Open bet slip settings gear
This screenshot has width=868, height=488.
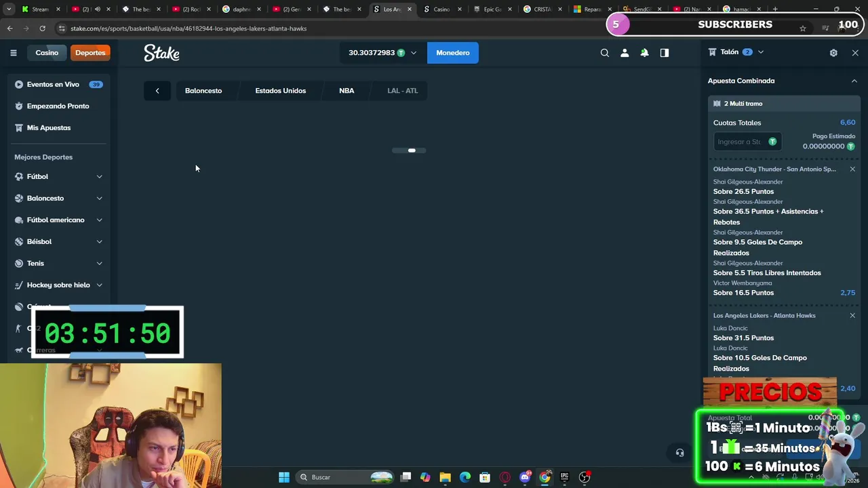pos(833,52)
